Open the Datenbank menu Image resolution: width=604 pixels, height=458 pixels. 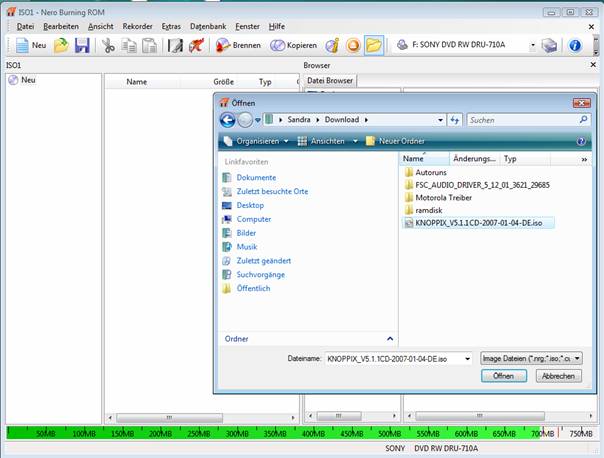point(208,27)
